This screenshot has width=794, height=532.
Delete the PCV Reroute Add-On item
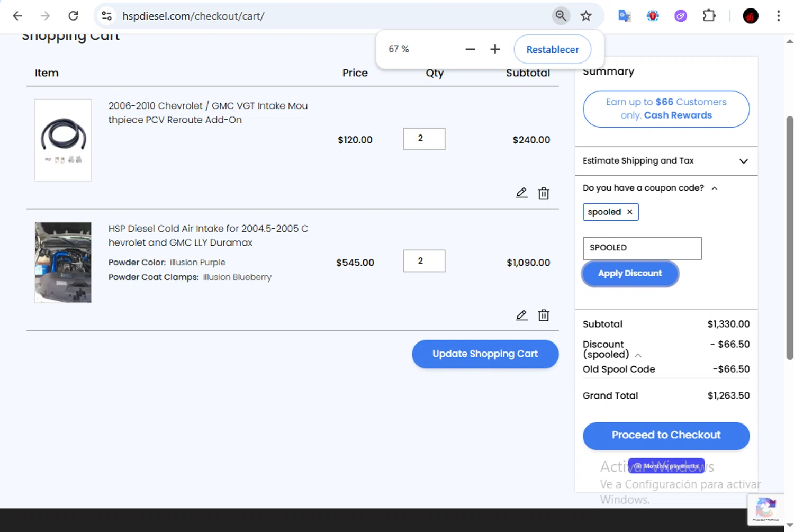pos(544,193)
